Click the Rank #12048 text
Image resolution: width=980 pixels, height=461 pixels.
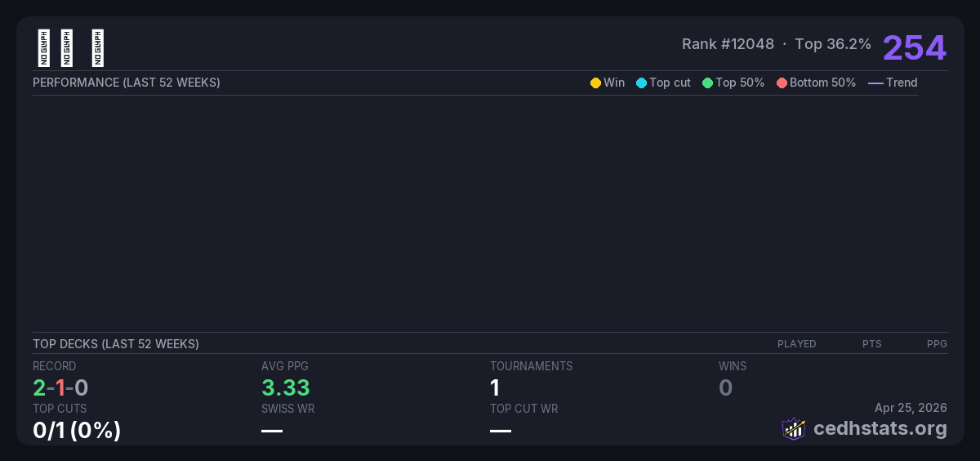[728, 44]
